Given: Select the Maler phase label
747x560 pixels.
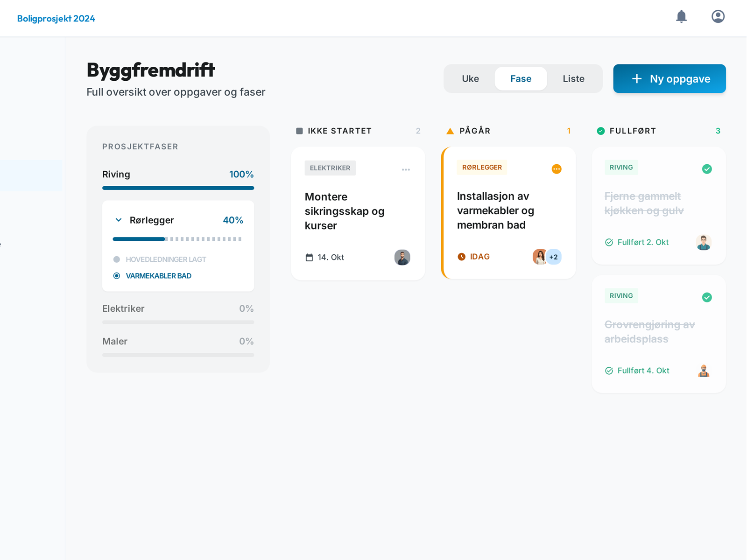Looking at the screenshot, I should pyautogui.click(x=115, y=341).
